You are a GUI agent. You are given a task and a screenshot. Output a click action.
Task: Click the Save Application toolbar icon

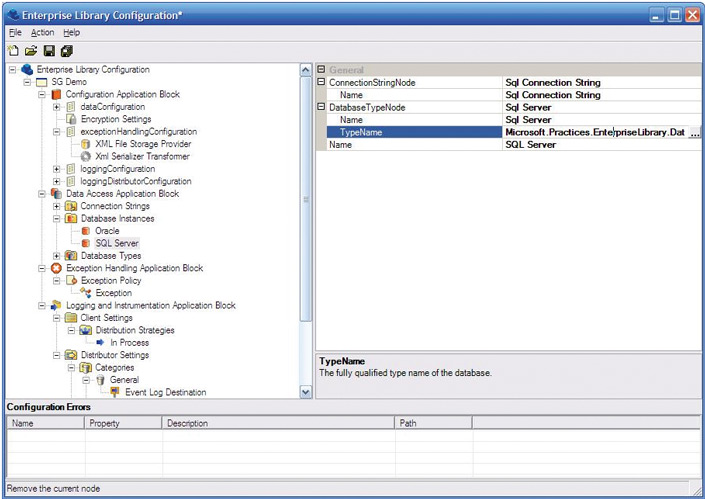[x=48, y=50]
